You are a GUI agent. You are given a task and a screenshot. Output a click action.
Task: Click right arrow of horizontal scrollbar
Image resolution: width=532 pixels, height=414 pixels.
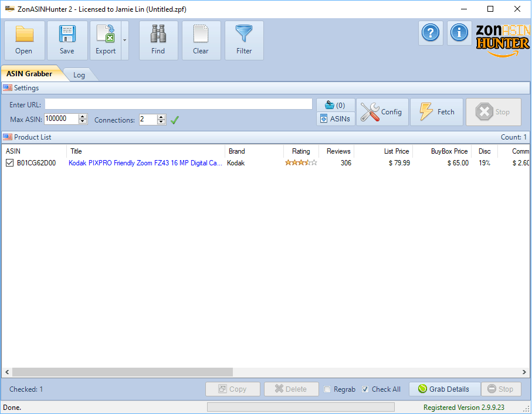tap(524, 372)
